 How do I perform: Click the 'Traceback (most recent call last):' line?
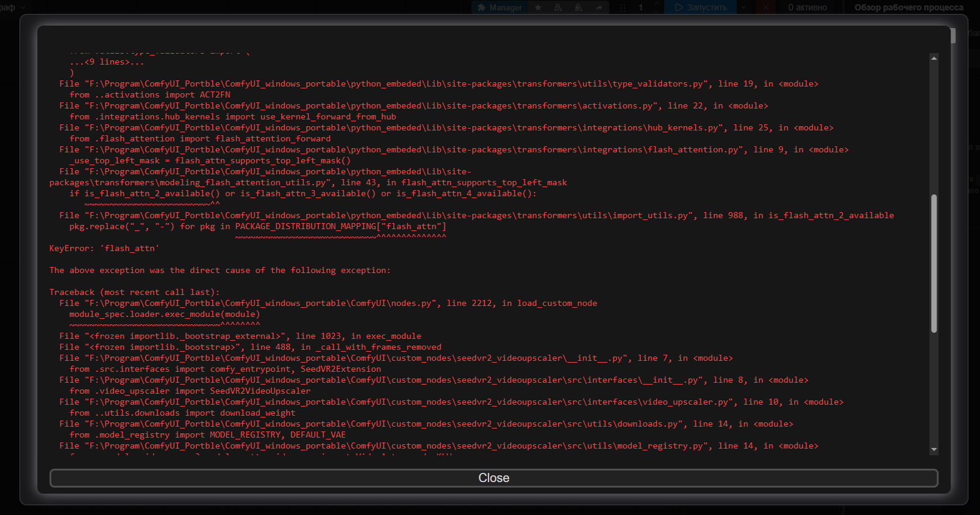pos(134,292)
